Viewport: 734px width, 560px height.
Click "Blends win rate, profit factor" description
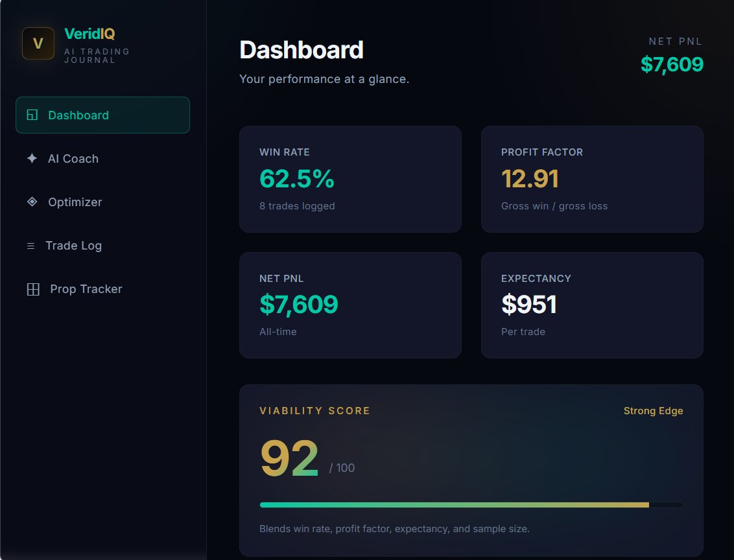point(395,529)
